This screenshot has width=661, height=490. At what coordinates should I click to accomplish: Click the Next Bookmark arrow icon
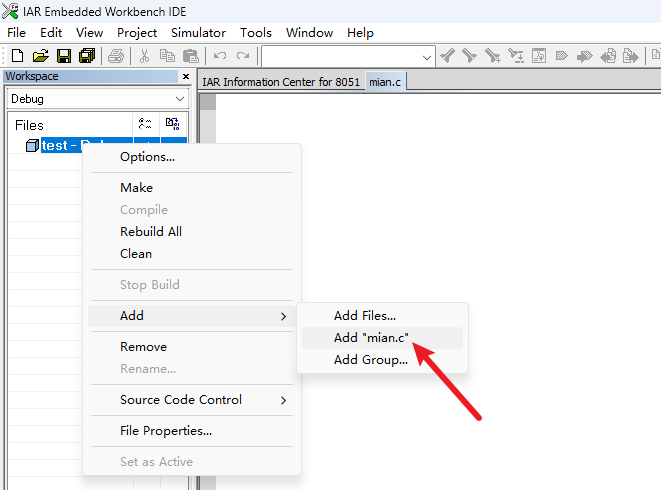(584, 56)
